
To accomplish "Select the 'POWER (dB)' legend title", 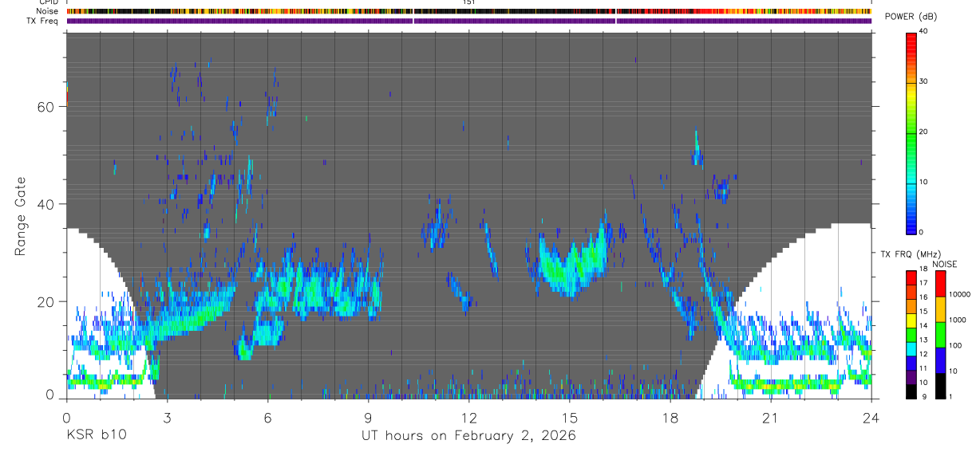I will [911, 17].
